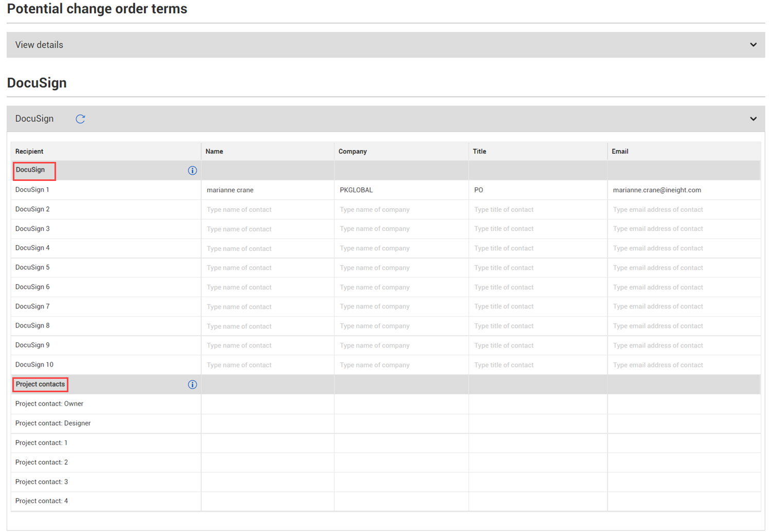
Task: Open info icon in DocuSign recipient group row
Action: (192, 171)
